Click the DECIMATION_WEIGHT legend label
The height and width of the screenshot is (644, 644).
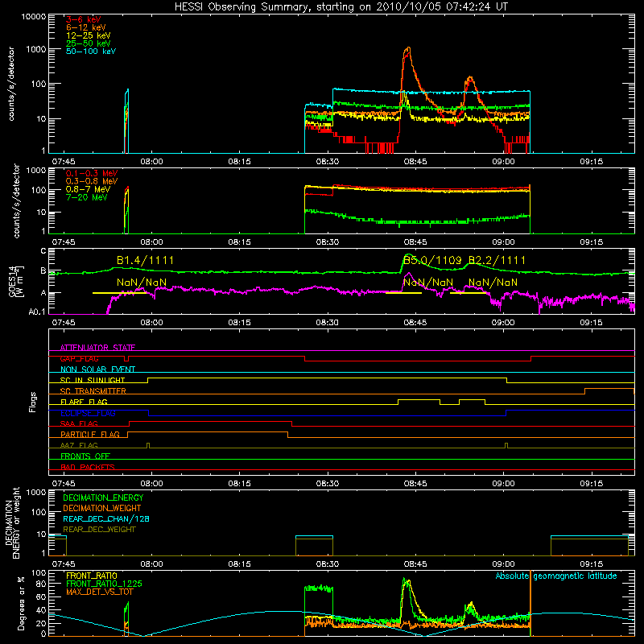102,508
